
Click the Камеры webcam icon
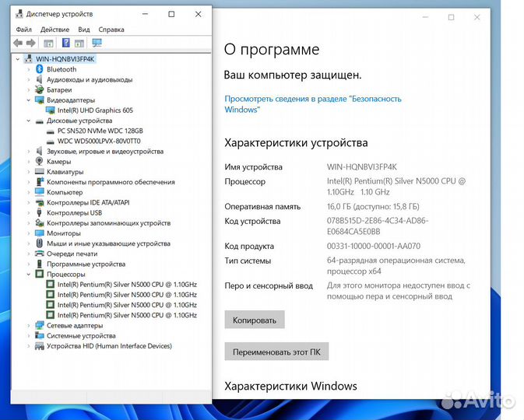[x=39, y=161]
